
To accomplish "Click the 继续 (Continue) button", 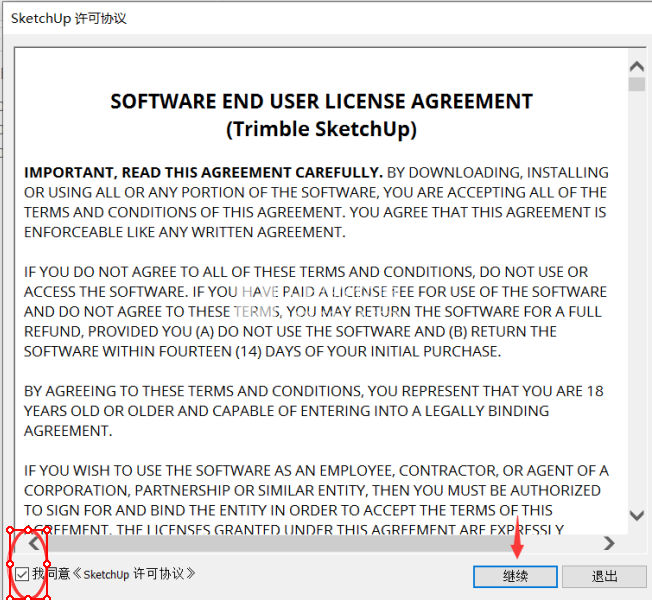I will pos(515,576).
